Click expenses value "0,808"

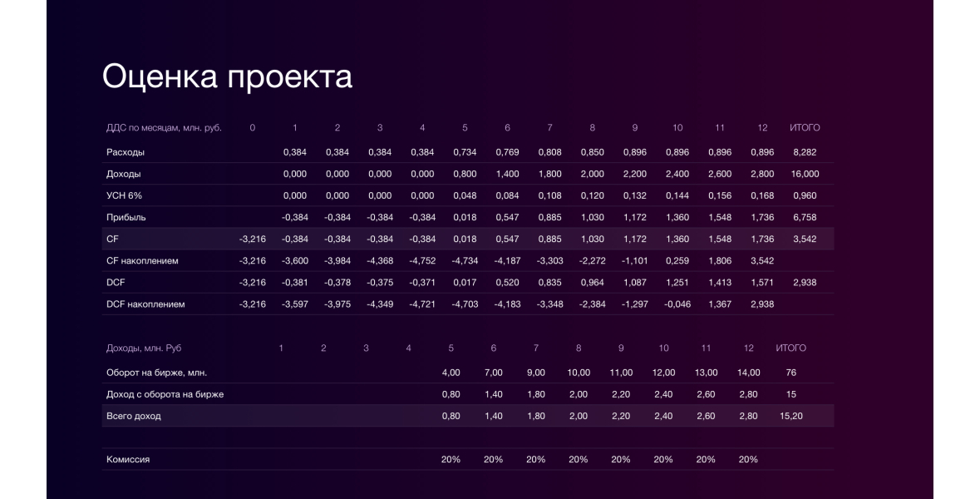[x=549, y=152]
